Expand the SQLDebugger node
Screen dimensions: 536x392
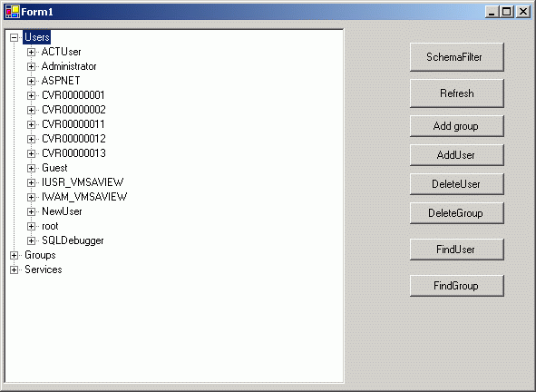[31, 240]
